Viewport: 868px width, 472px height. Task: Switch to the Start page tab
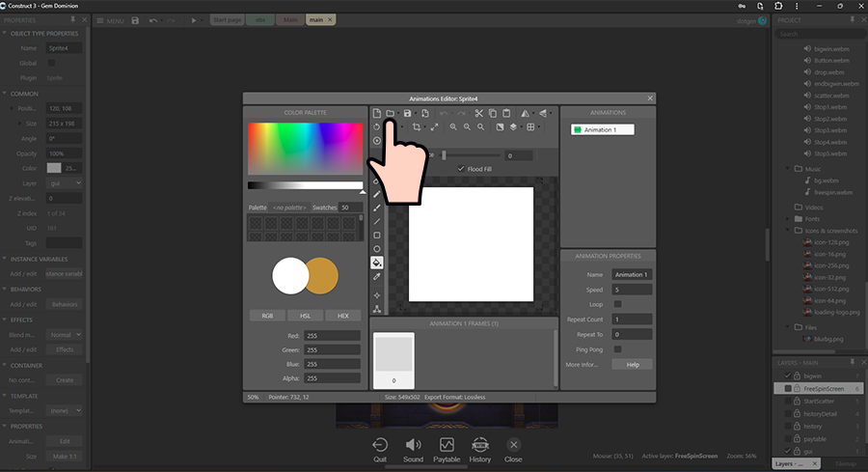227,19
